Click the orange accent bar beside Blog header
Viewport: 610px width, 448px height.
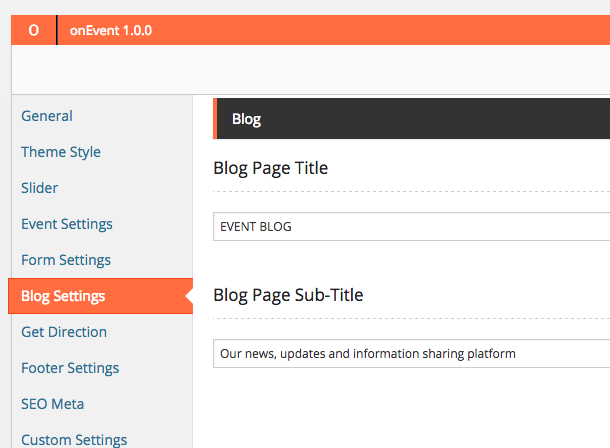pos(215,119)
